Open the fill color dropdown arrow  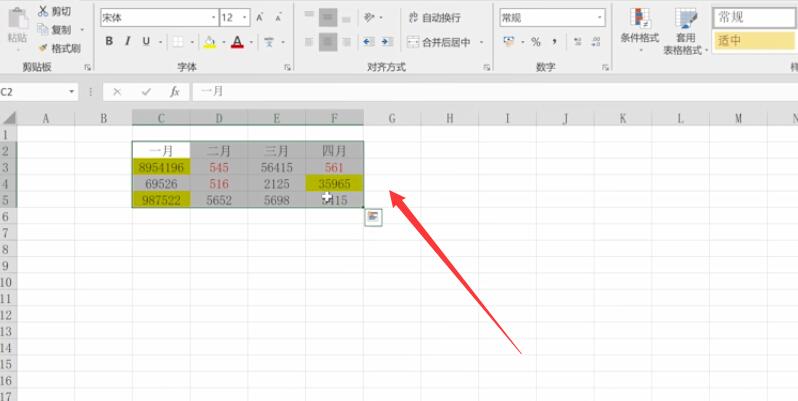click(223, 42)
